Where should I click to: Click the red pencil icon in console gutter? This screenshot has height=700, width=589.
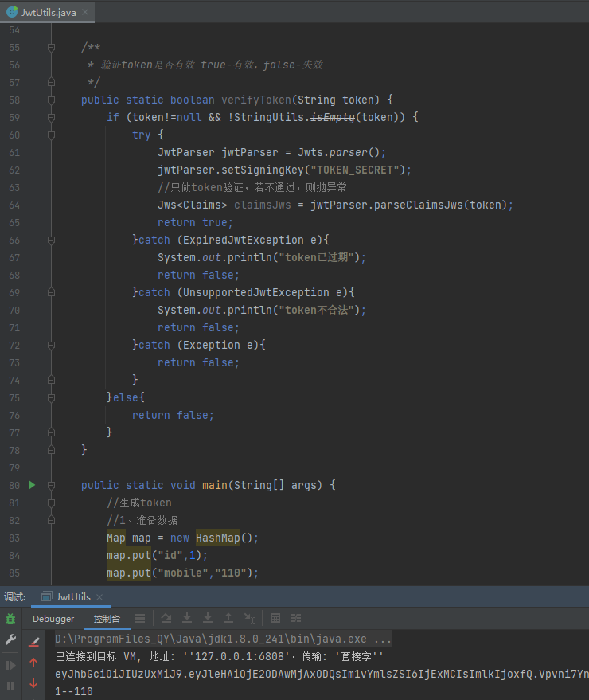tap(34, 642)
